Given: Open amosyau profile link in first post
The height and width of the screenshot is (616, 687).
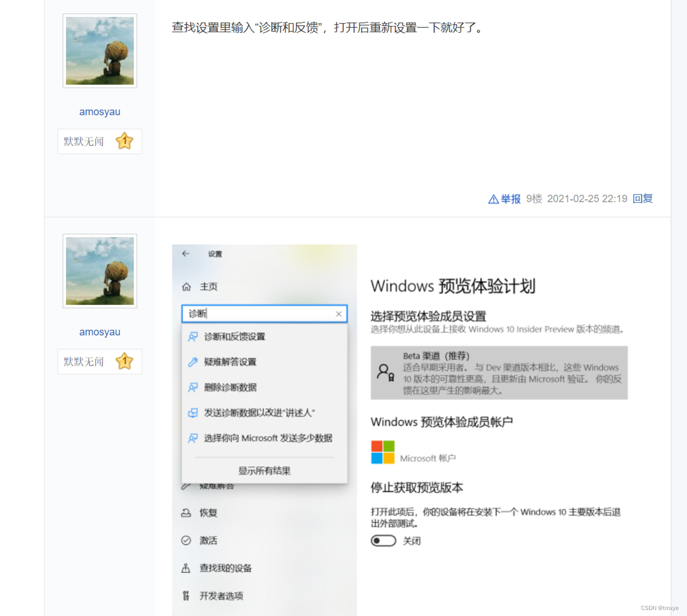Looking at the screenshot, I should (100, 112).
